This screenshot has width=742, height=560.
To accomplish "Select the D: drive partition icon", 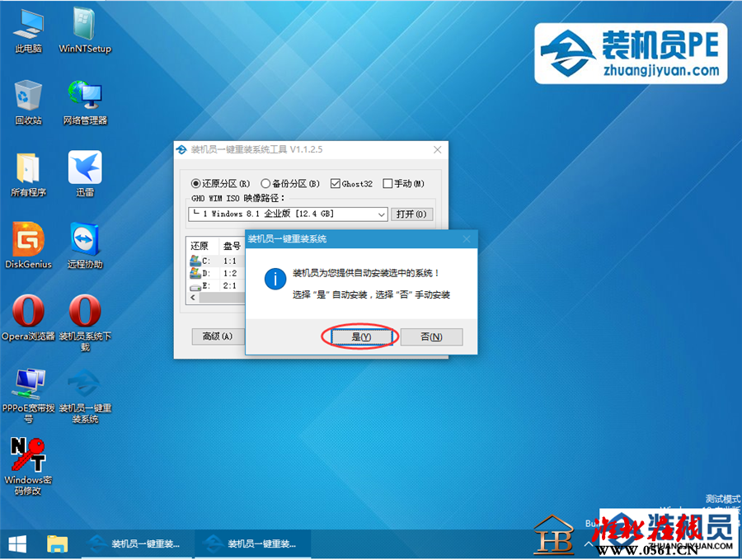I will pyautogui.click(x=195, y=273).
